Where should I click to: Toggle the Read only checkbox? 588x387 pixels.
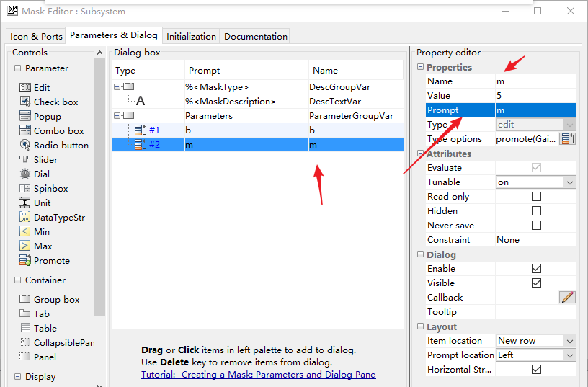[x=537, y=197]
